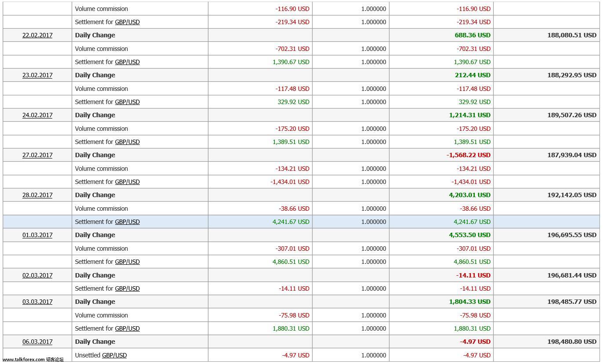Image resolution: width=603 pixels, height=364 pixels.
Task: Open the 23.02.2017 date link
Action: point(37,75)
